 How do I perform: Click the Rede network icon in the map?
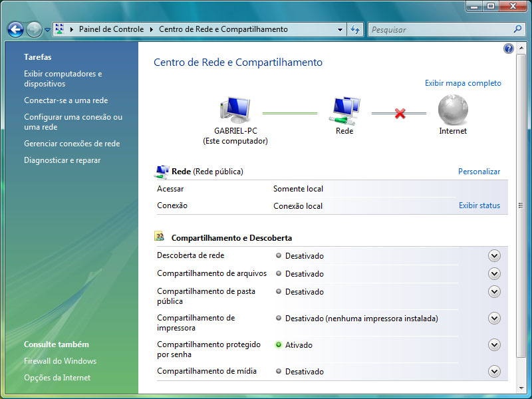pyautogui.click(x=344, y=110)
